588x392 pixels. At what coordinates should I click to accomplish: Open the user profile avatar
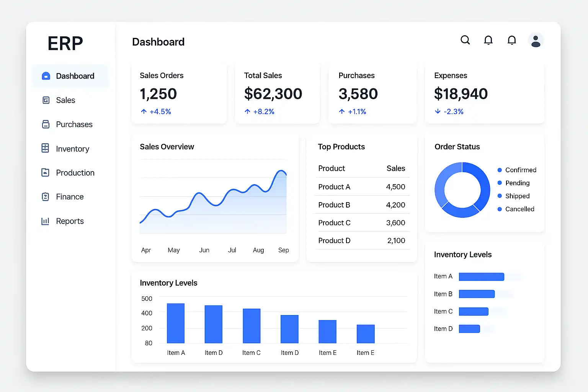(536, 41)
